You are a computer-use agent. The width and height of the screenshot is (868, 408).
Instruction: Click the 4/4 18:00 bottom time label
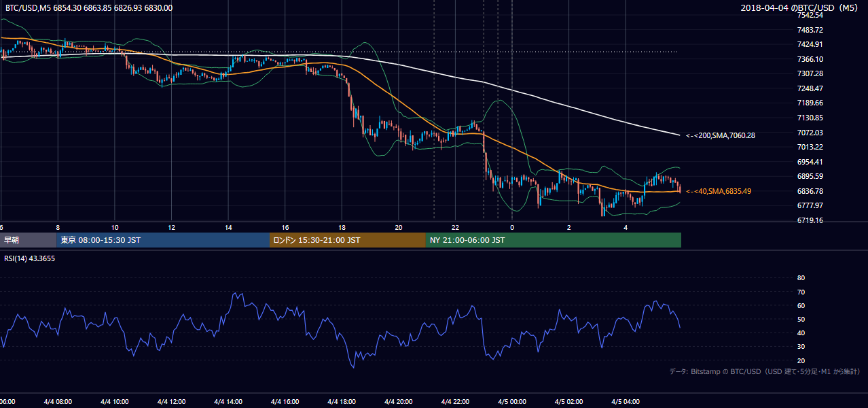coord(342,402)
